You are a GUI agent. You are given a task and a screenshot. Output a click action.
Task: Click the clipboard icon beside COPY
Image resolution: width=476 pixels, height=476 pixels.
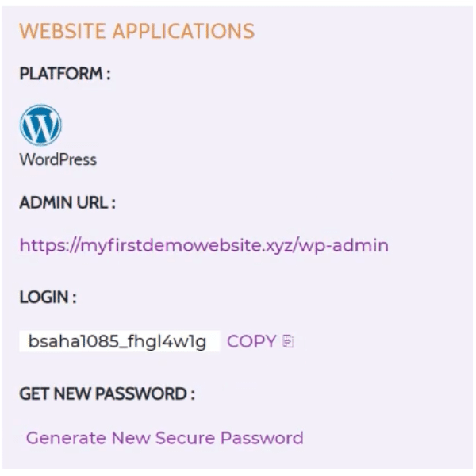pyautogui.click(x=287, y=341)
